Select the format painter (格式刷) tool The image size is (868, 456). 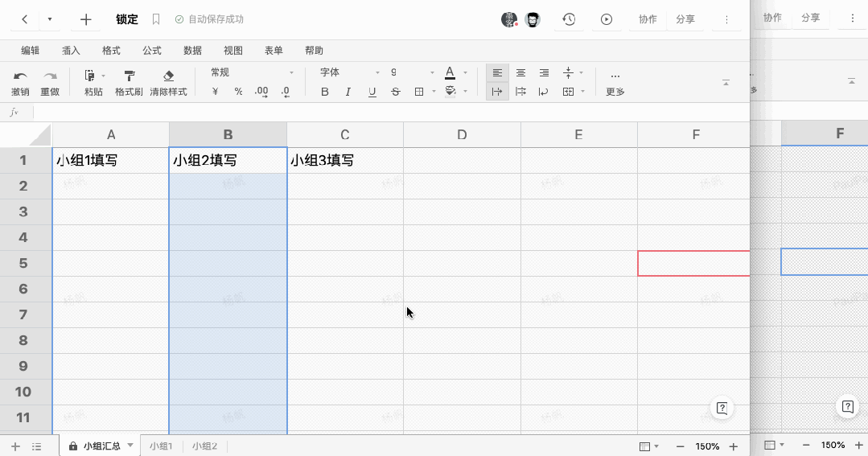point(129,76)
